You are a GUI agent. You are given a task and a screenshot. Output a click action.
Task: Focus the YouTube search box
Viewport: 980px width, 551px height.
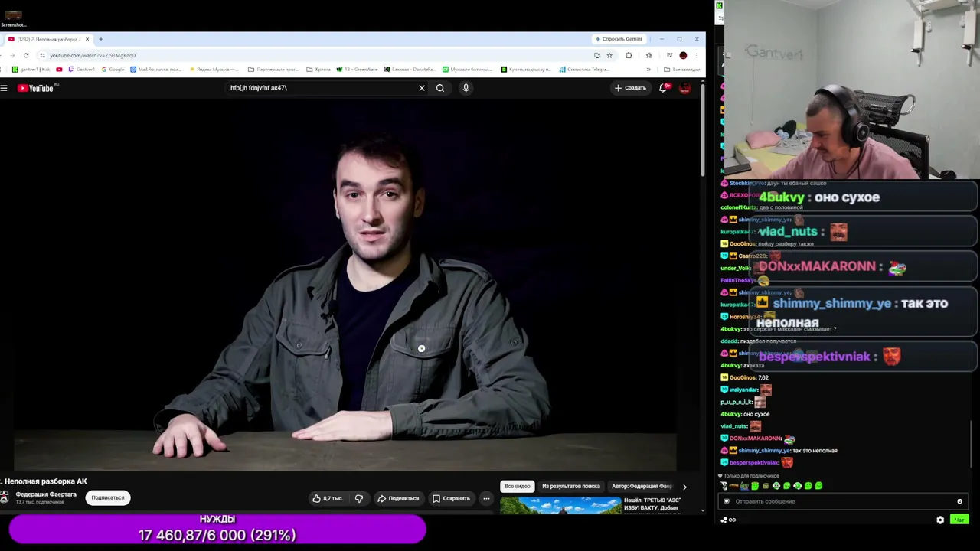pyautogui.click(x=322, y=88)
